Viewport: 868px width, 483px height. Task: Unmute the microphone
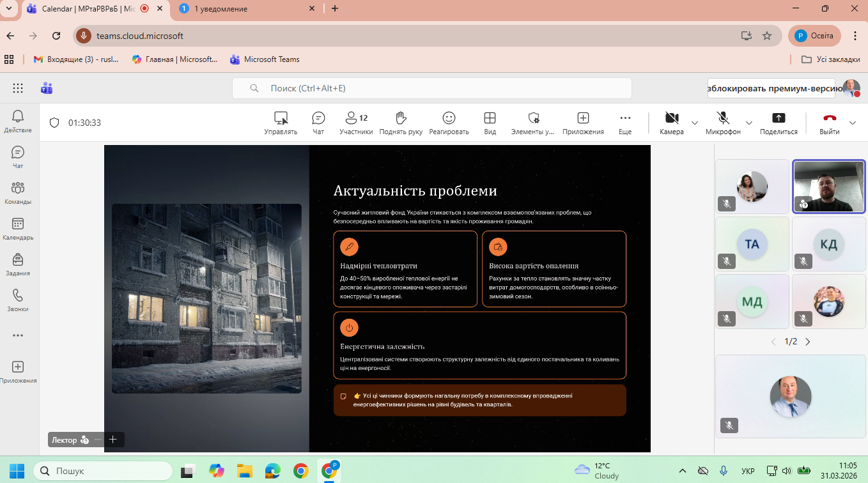(x=723, y=123)
